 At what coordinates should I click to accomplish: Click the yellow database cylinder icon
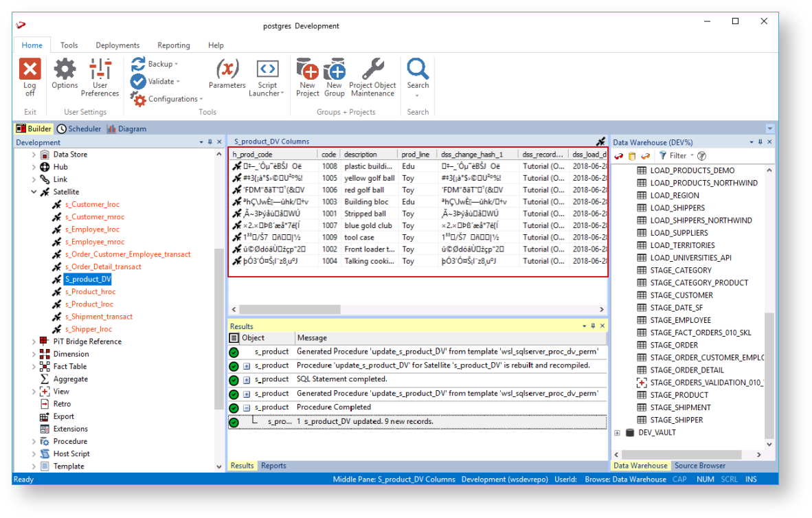[x=632, y=156]
